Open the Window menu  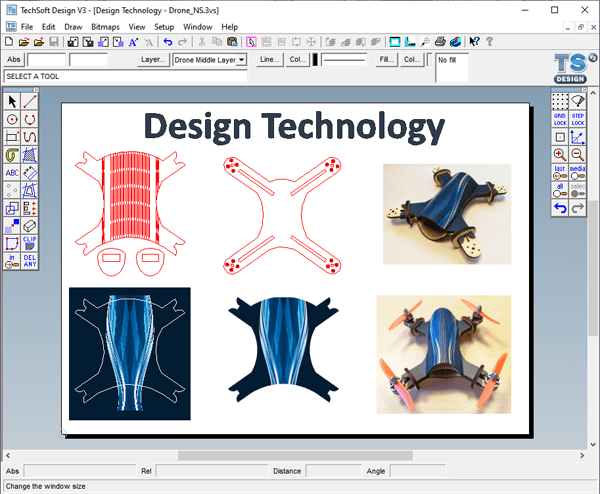click(197, 27)
